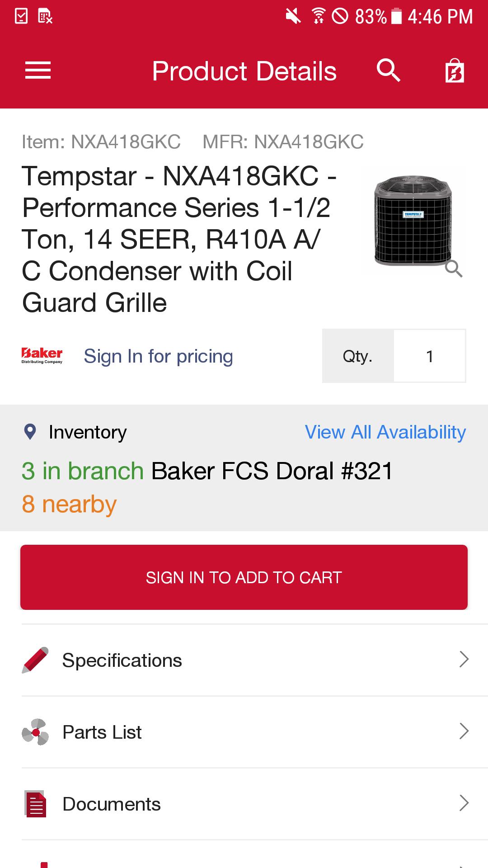Tap Sign In for pricing link
Image resolution: width=488 pixels, height=868 pixels.
click(158, 356)
